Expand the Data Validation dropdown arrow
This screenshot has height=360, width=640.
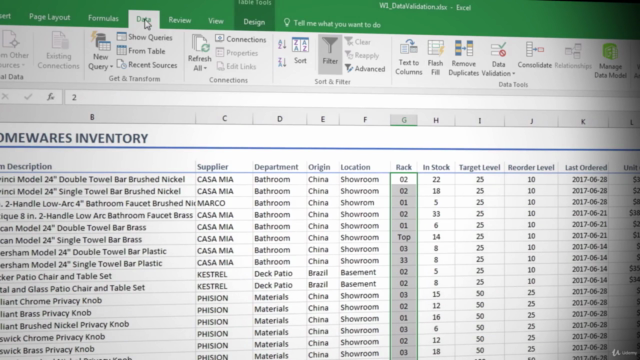tap(513, 74)
